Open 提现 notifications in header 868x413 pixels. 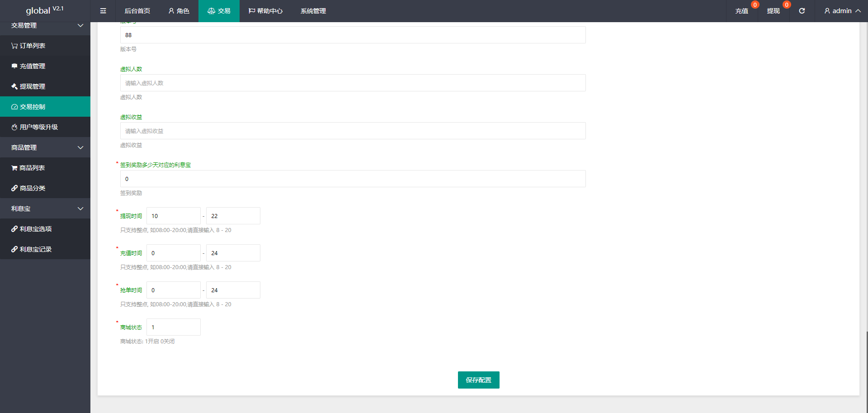click(774, 11)
